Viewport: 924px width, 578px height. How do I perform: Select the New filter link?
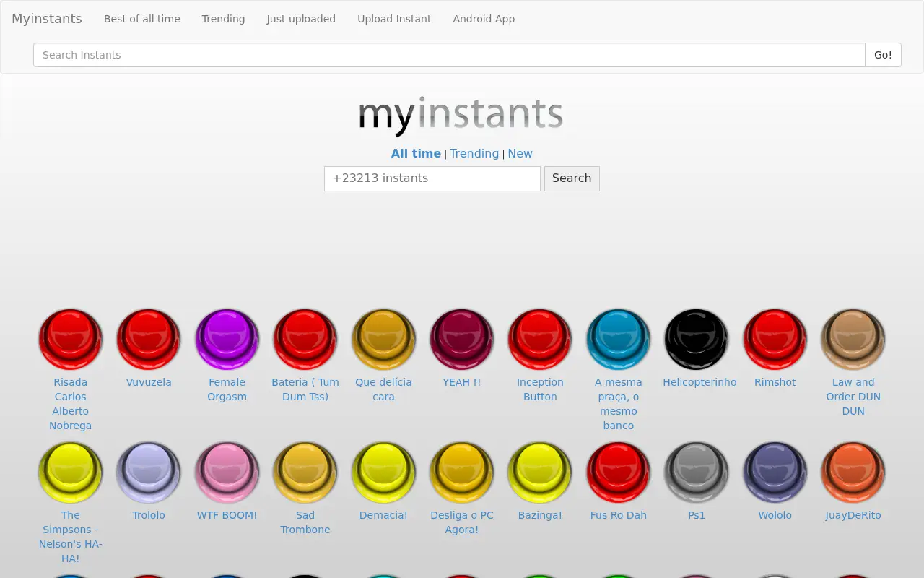[520, 153]
